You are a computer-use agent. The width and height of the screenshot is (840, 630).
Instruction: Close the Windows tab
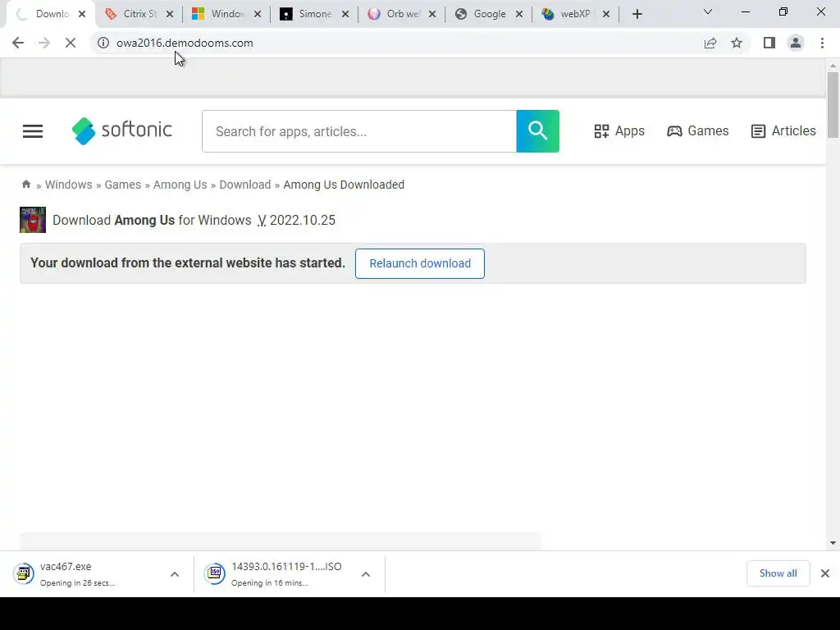point(258,15)
